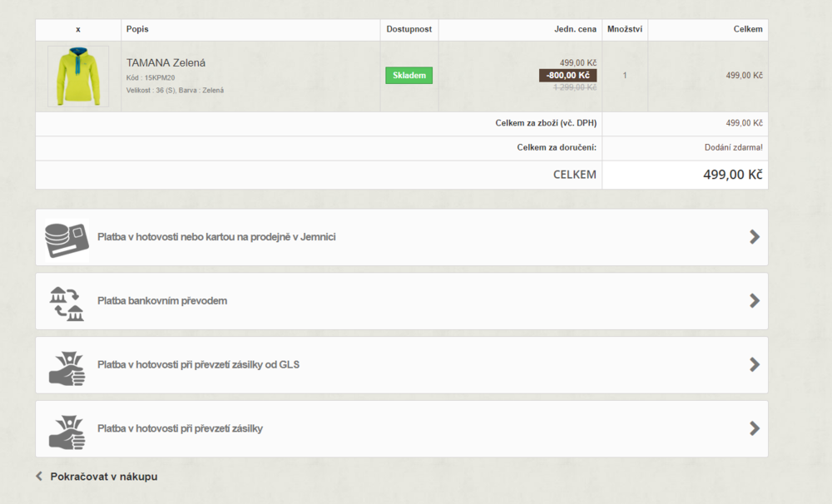Click the product code Kód : 15KPM20

151,77
